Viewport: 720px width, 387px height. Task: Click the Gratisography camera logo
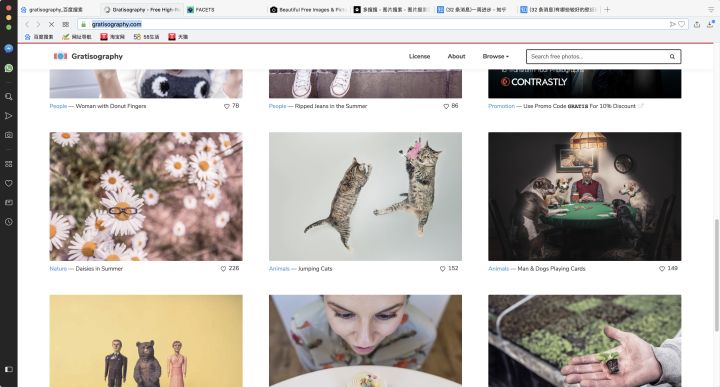coord(60,56)
